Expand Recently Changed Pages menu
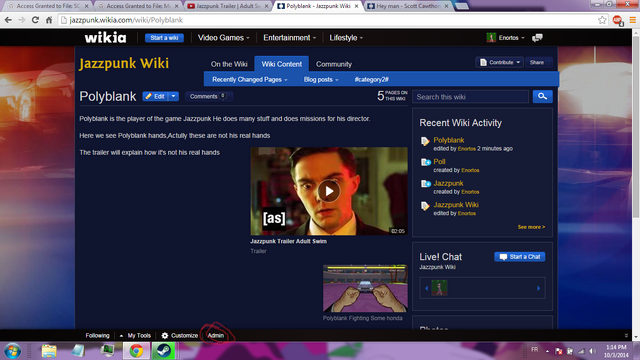 [249, 80]
